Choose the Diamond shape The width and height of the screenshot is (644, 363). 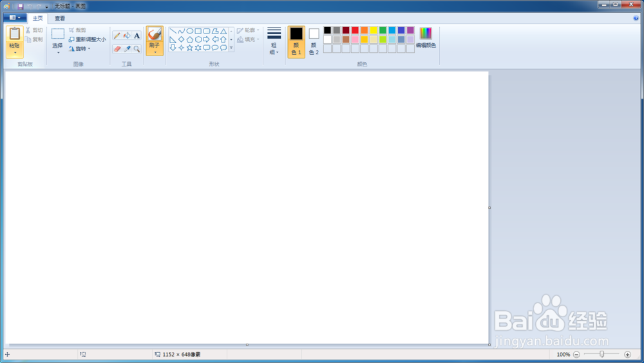(x=181, y=39)
